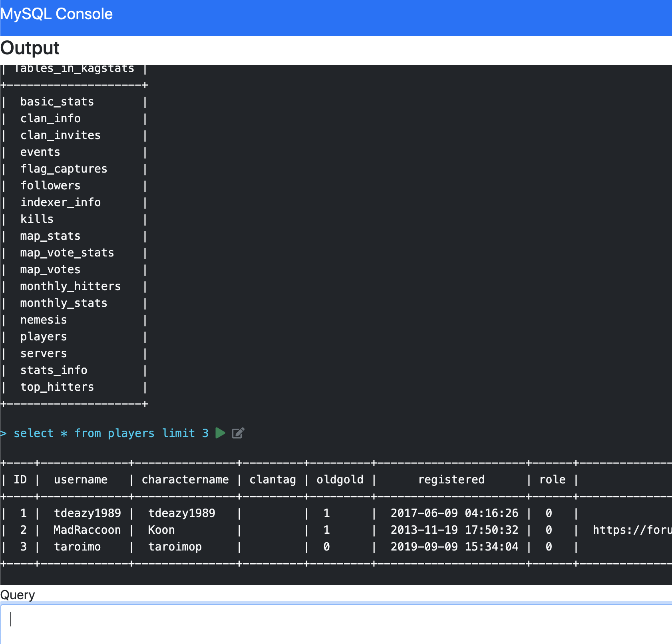Image resolution: width=672 pixels, height=644 pixels.
Task: Select the stats_info table name
Action: pyautogui.click(x=54, y=370)
